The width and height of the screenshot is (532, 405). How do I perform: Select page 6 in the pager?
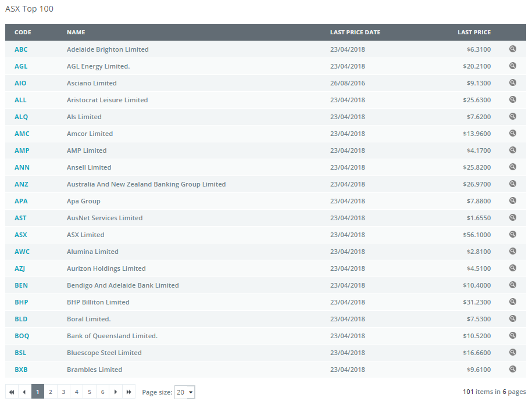point(102,392)
